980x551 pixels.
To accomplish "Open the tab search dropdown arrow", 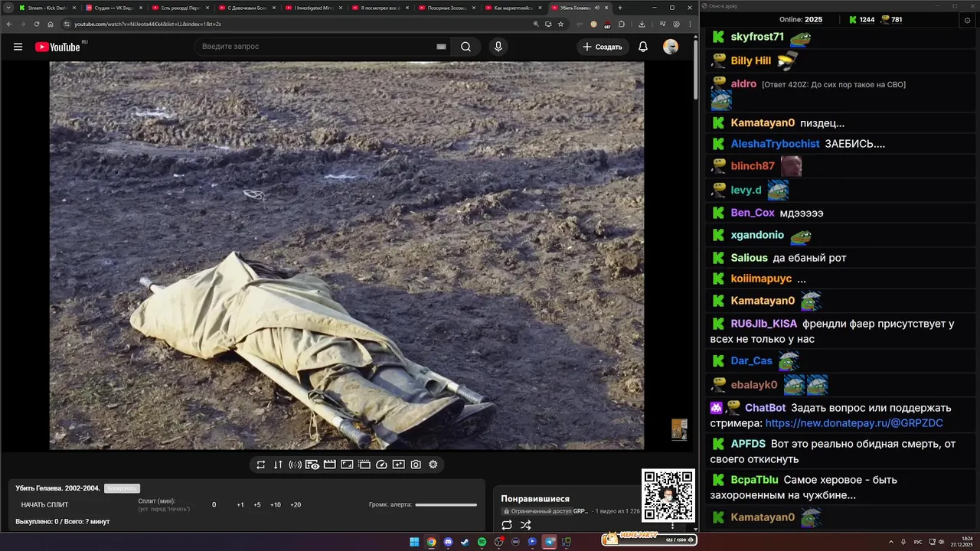I will point(8,8).
